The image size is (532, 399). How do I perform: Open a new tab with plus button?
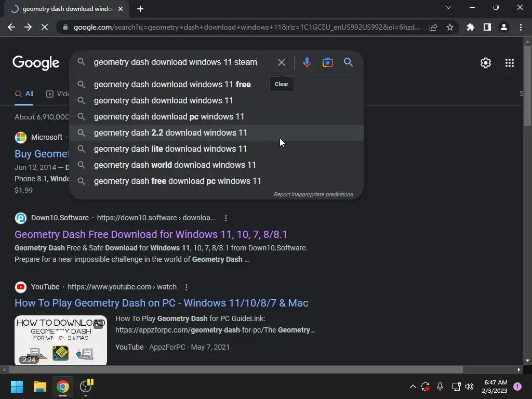click(140, 9)
